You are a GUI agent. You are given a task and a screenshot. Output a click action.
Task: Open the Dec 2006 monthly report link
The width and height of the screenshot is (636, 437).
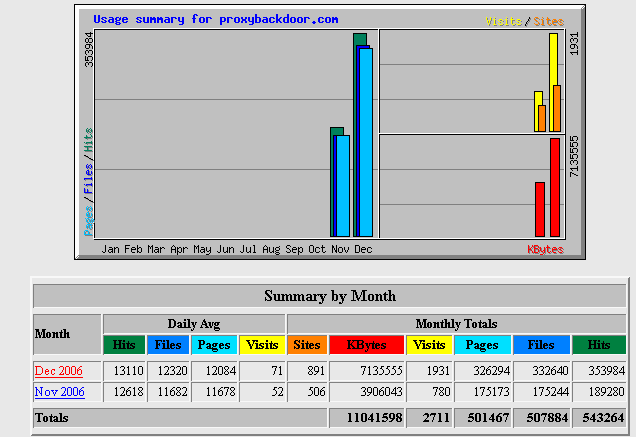[x=59, y=371]
